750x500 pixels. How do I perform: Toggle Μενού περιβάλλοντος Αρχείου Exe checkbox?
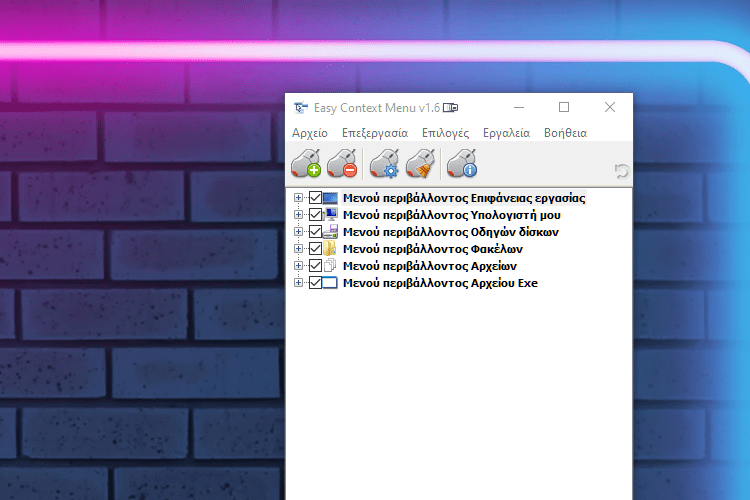coord(315,283)
